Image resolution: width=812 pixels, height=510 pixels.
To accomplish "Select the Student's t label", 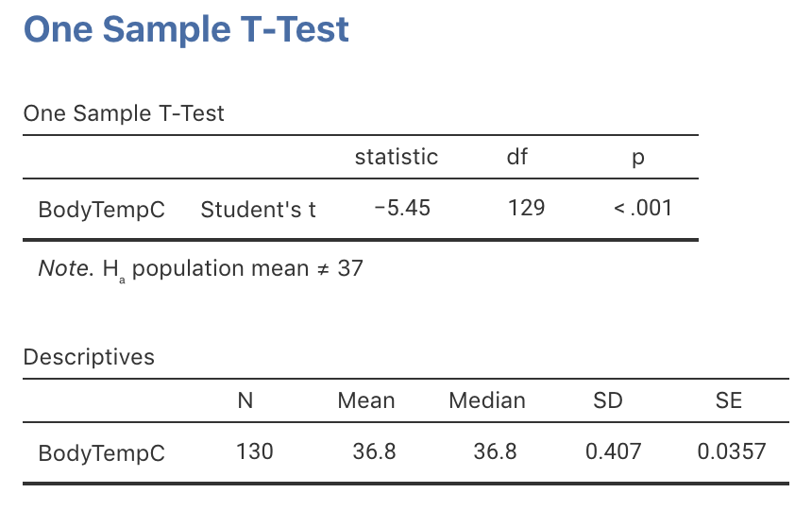I will (x=259, y=209).
